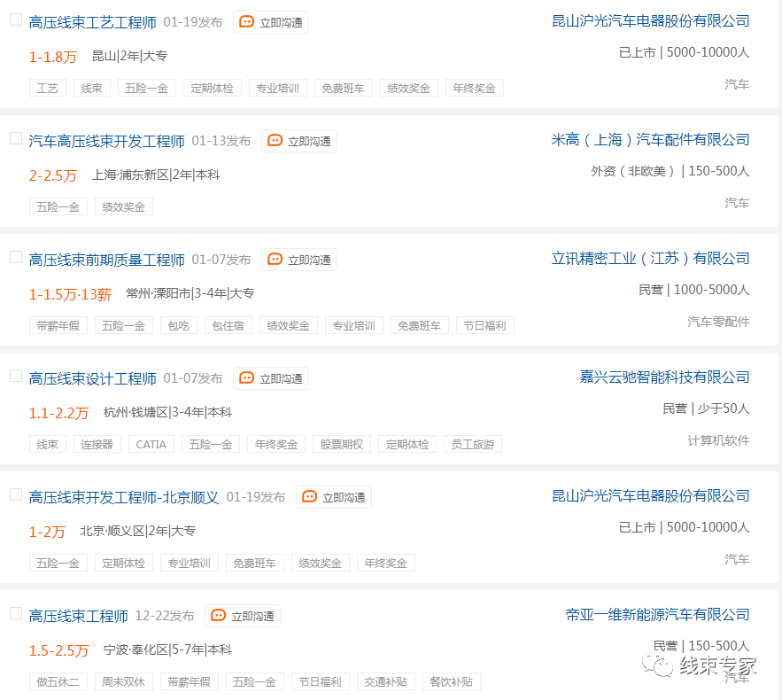Select the checkbox for 高压线束设计工程师
This screenshot has height=700, width=782.
point(15,375)
